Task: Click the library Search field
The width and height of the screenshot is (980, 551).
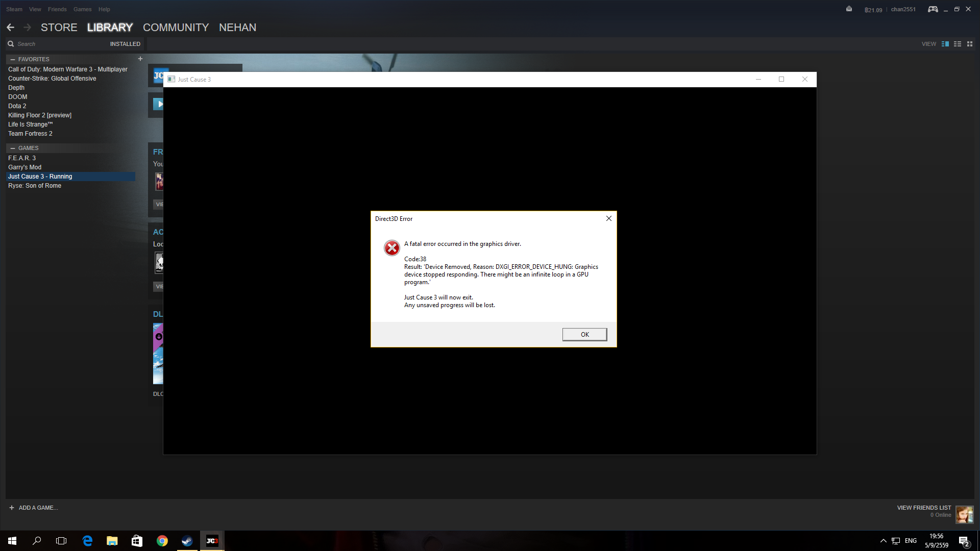Action: 56,44
